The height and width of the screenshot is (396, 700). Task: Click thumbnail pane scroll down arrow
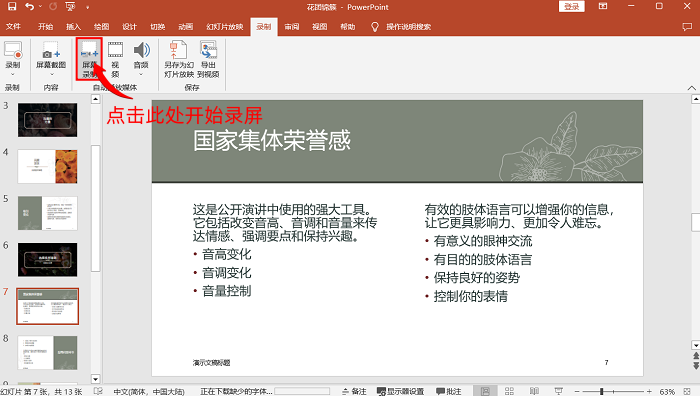point(96,379)
